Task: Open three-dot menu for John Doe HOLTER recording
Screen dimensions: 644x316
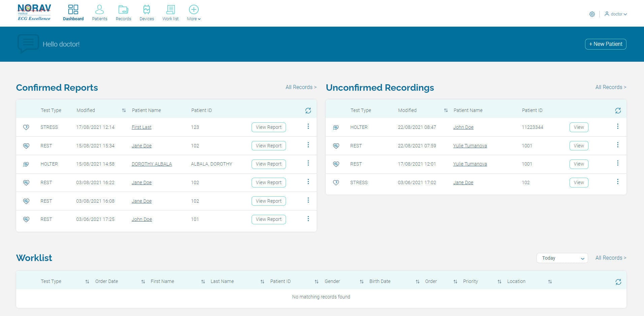Action: [x=617, y=126]
